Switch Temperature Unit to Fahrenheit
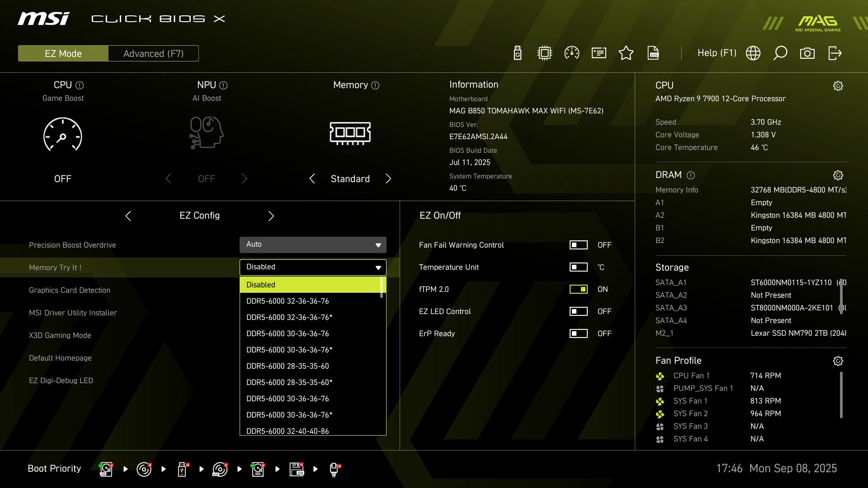The width and height of the screenshot is (868, 488). tap(578, 267)
